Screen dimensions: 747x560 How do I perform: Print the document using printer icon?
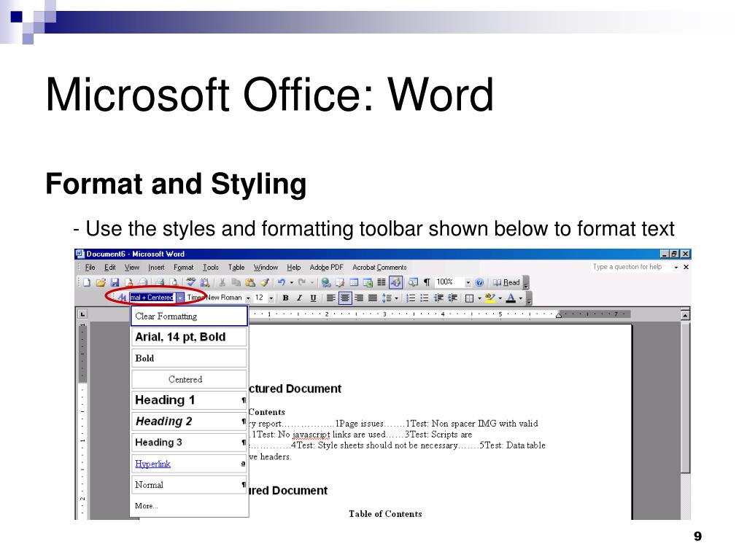coord(159,282)
